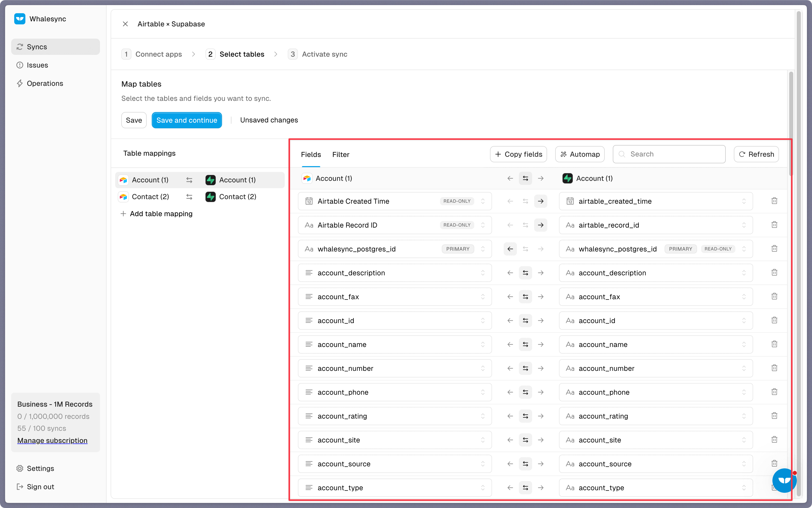
Task: Open the Supabase account_fax field dropdown
Action: point(656,297)
